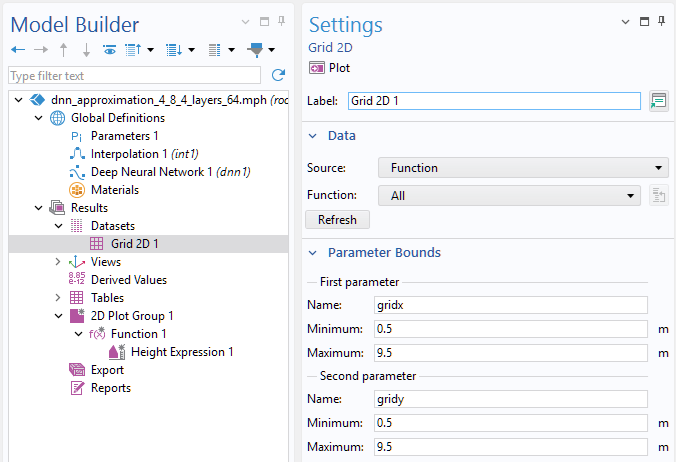The width and height of the screenshot is (676, 462).
Task: Click the tree node text layout icon
Action: (215, 50)
